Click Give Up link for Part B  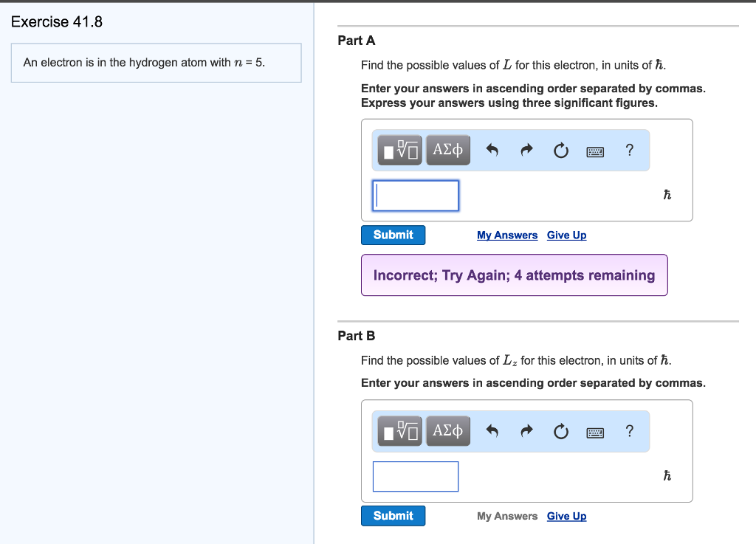pyautogui.click(x=566, y=516)
